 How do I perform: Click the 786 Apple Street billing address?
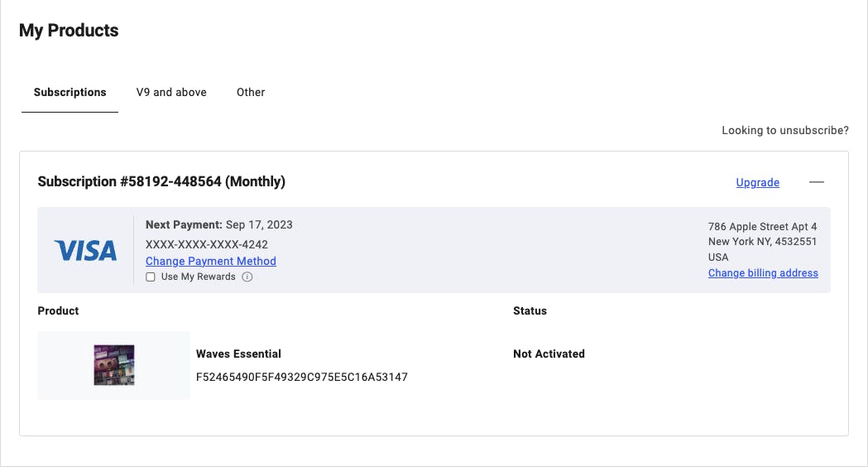coord(762,226)
